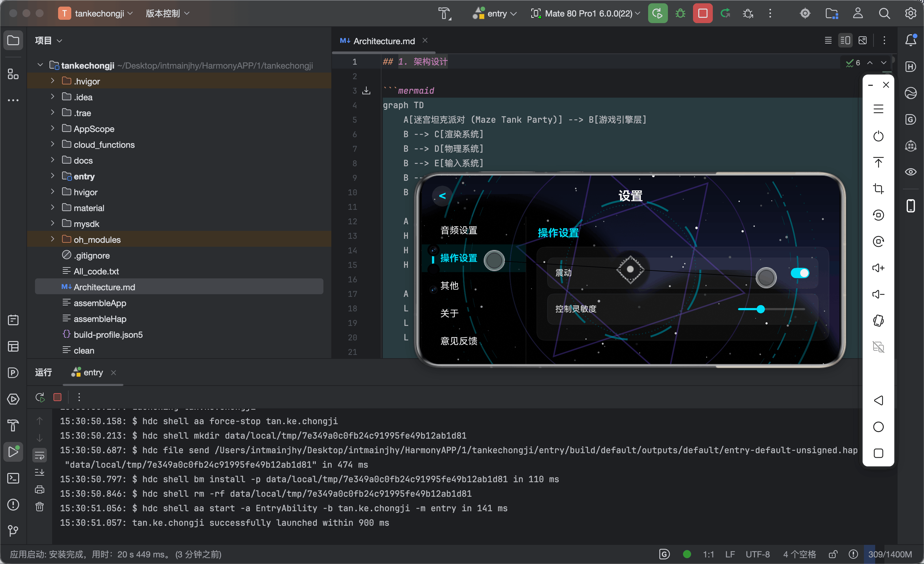Select 音频设置 in emulator settings menu

point(458,230)
